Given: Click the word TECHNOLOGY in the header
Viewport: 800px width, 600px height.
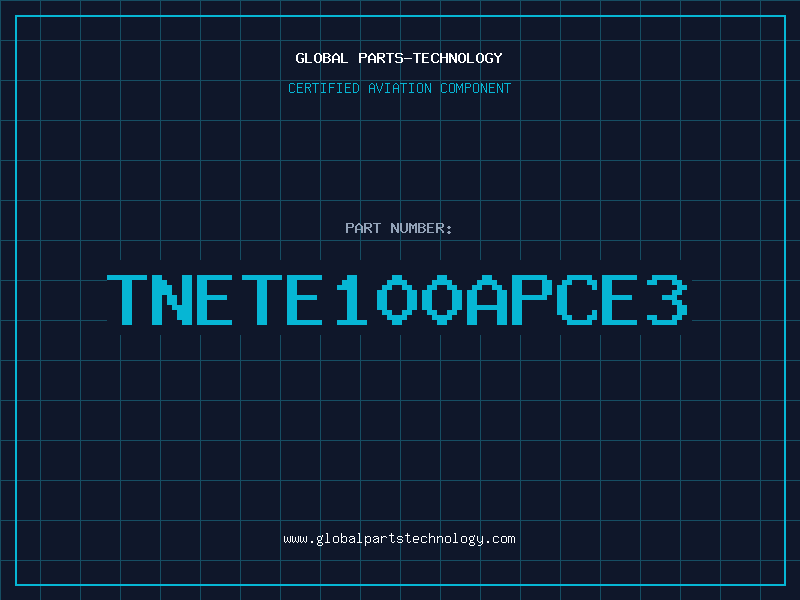Looking at the screenshot, I should pos(457,58).
